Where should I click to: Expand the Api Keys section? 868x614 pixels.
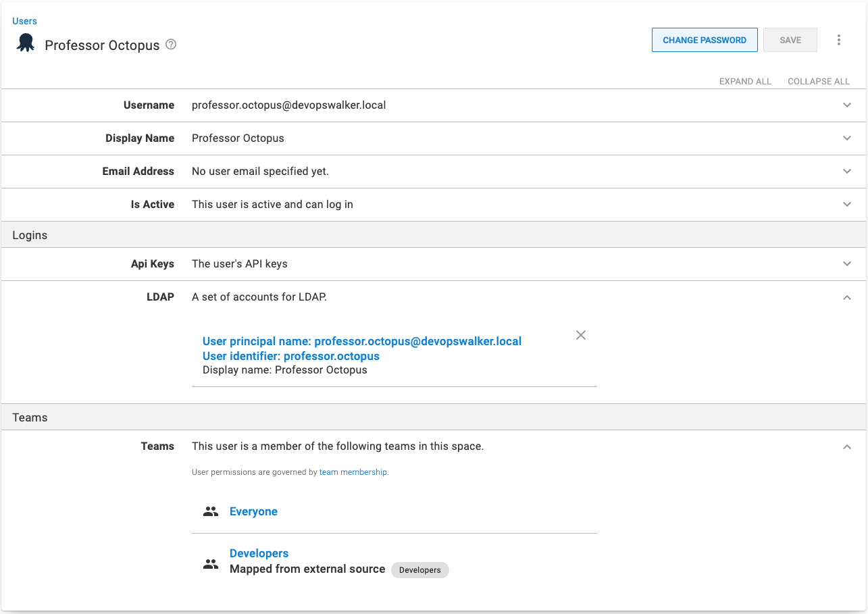(x=847, y=264)
